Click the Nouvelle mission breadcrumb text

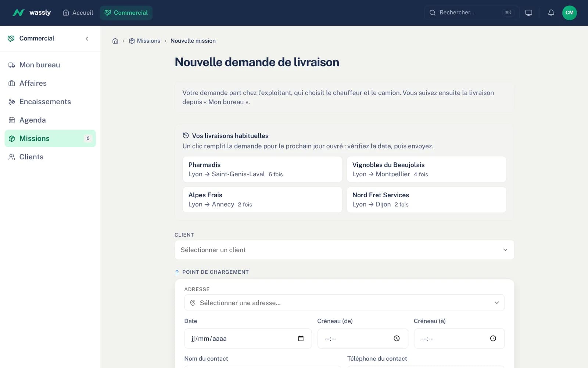tap(193, 41)
